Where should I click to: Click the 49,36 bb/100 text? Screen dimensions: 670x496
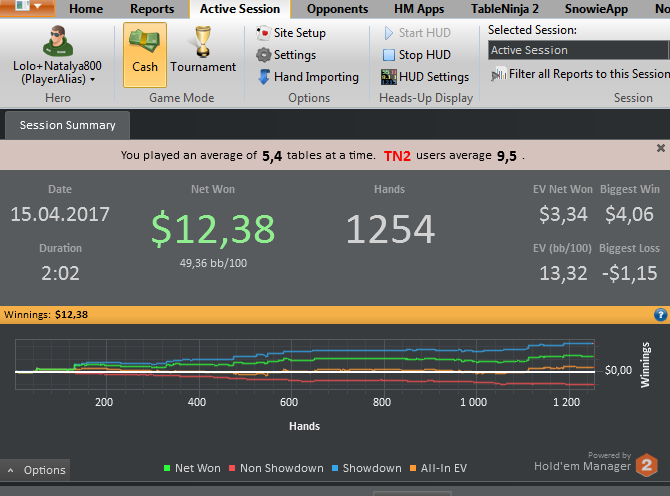[213, 263]
